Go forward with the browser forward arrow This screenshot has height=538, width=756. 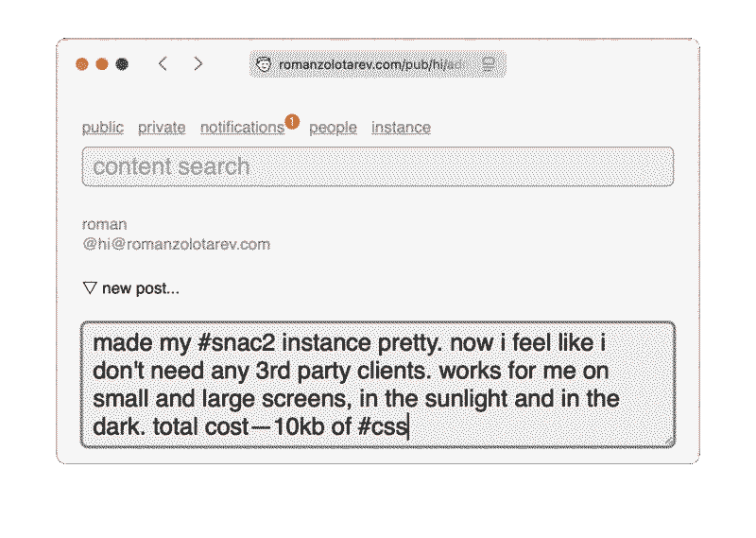click(198, 64)
